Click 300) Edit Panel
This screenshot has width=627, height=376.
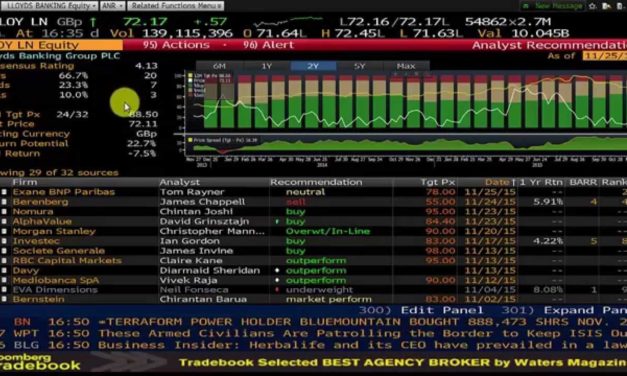point(420,310)
